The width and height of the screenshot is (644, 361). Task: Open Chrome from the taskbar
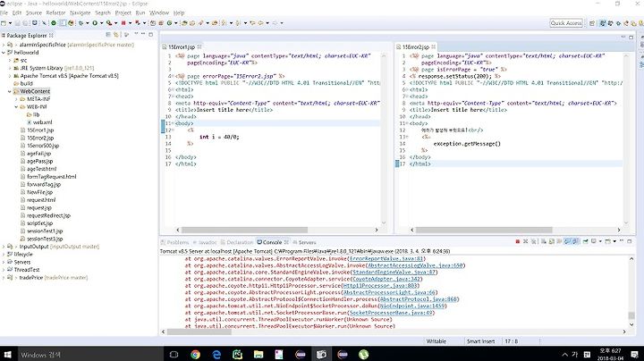[196, 355]
